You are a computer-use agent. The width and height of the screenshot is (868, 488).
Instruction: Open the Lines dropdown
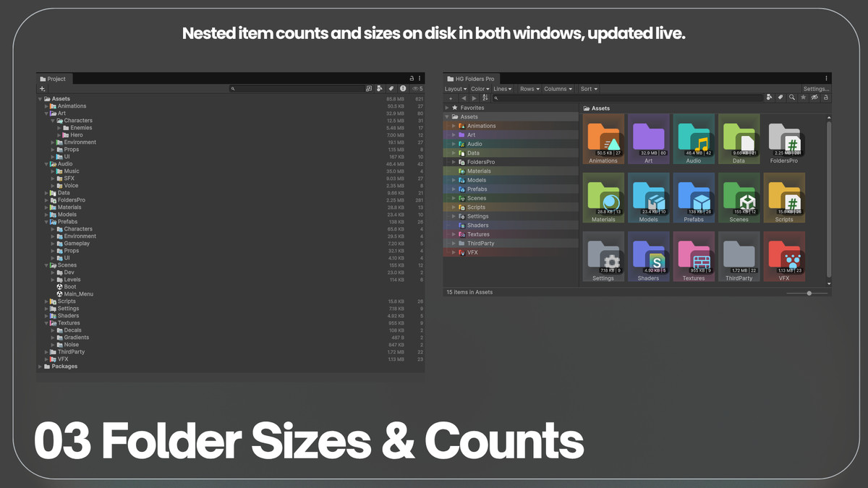[503, 89]
